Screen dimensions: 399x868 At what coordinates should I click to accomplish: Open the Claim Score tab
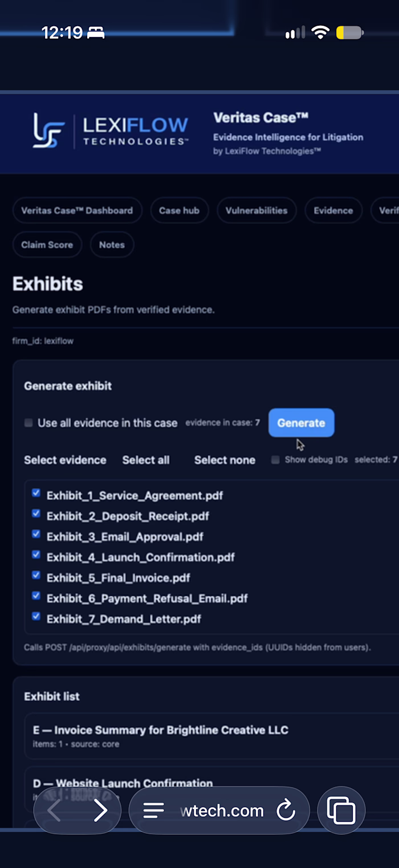[47, 245]
